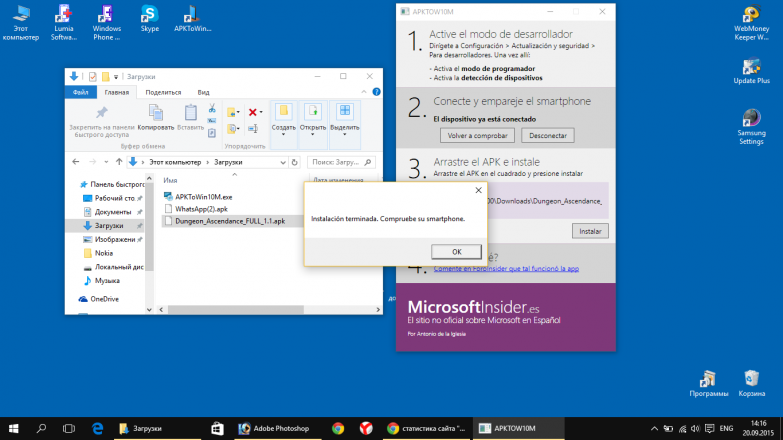The width and height of the screenshot is (783, 440).
Task: Click the taskbar search magnifier
Action: [41, 429]
